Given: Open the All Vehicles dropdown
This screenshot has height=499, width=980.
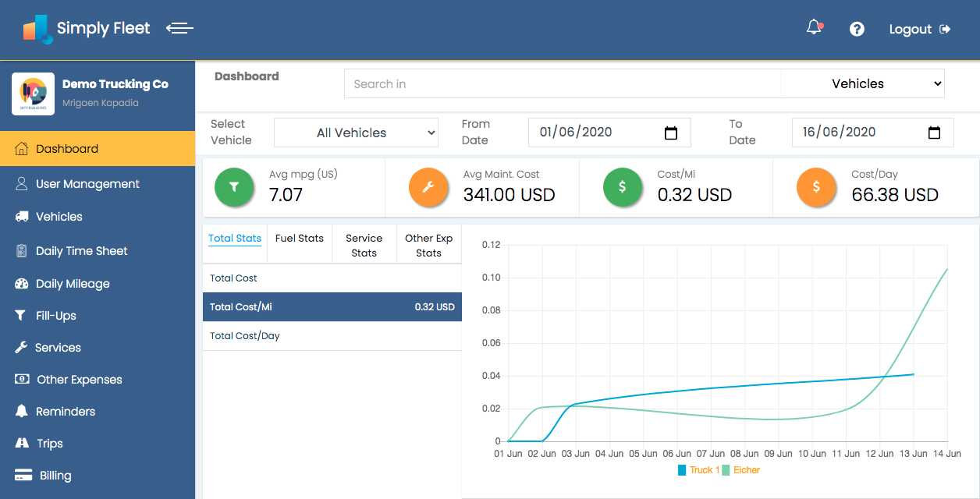Looking at the screenshot, I should coord(355,133).
